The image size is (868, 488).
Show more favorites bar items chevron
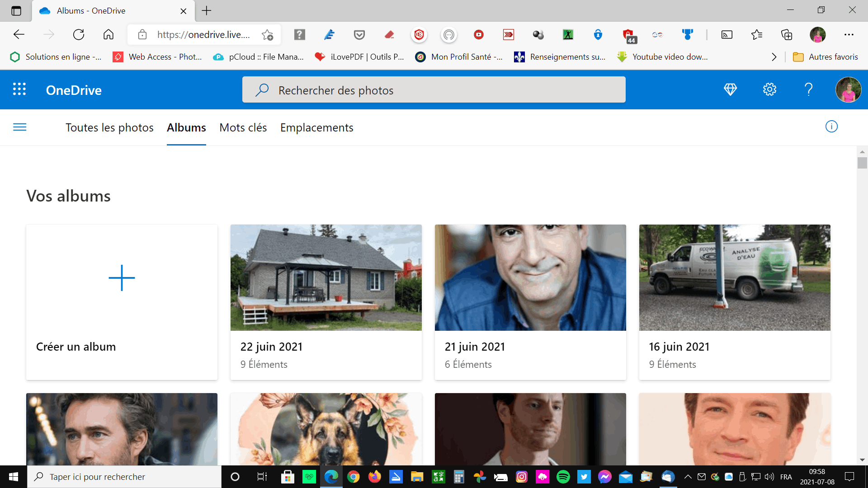point(774,57)
